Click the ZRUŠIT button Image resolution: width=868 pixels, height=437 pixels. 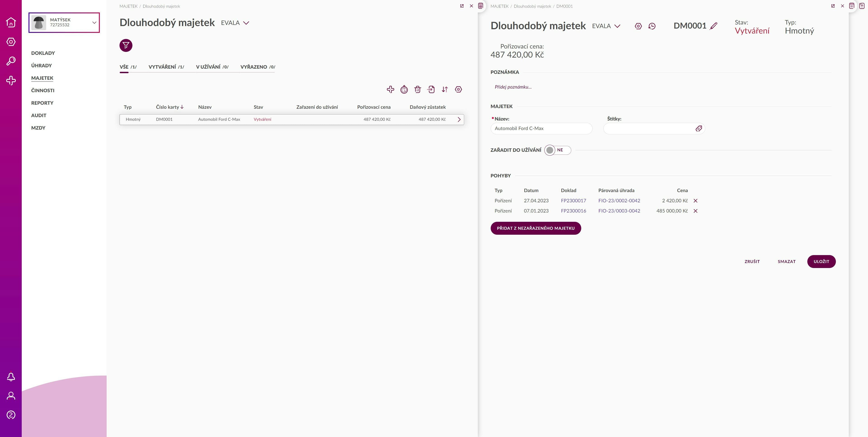752,262
